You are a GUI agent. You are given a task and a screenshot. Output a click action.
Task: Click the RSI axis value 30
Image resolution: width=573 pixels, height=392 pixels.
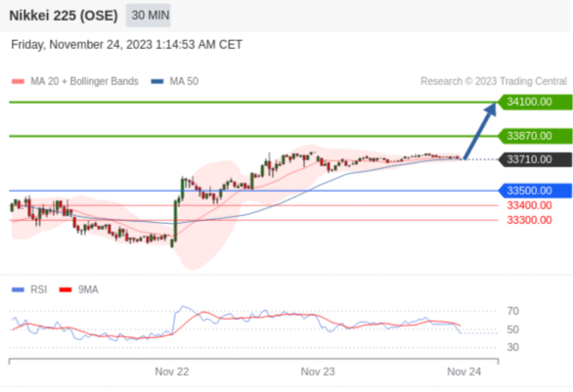(513, 347)
